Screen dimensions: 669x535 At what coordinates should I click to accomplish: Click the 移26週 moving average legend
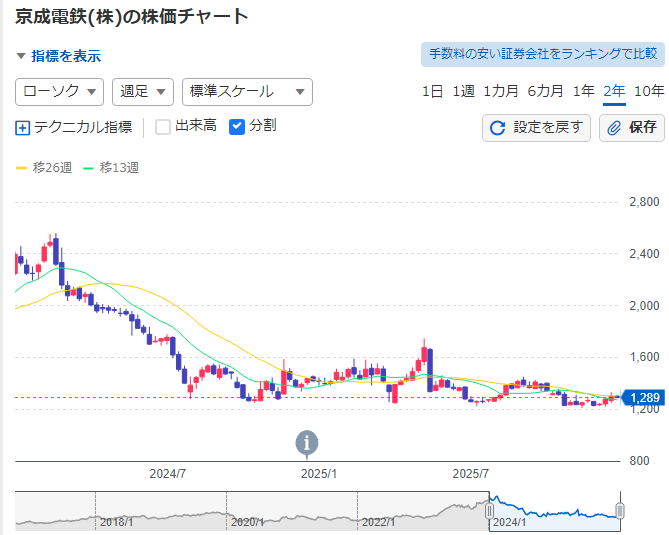click(44, 168)
